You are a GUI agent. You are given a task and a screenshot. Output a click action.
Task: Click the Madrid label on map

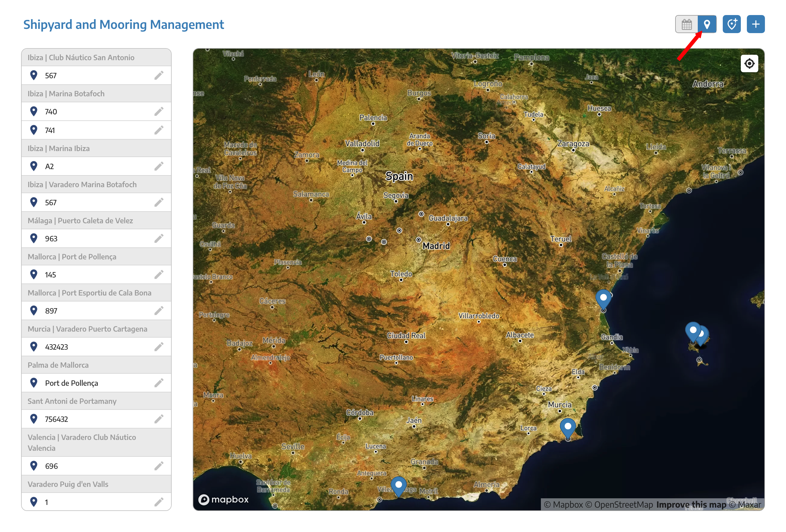436,246
